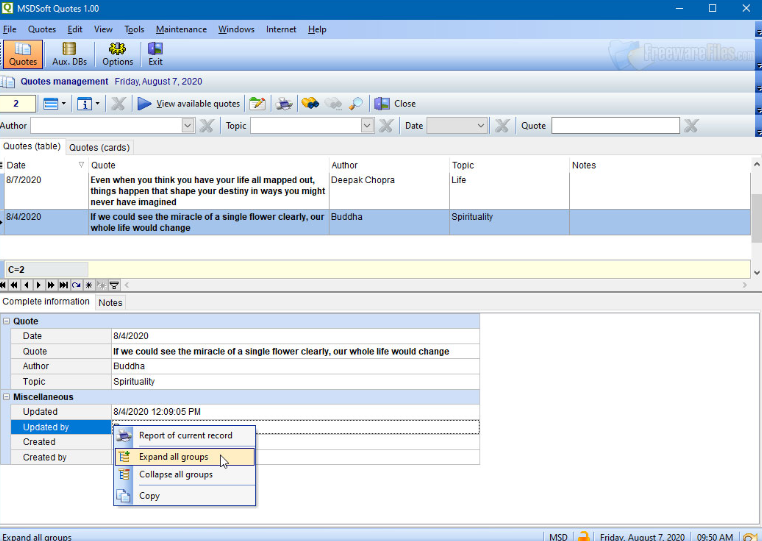
Task: Collapse the Miscellaneous group
Action: [x=6, y=397]
